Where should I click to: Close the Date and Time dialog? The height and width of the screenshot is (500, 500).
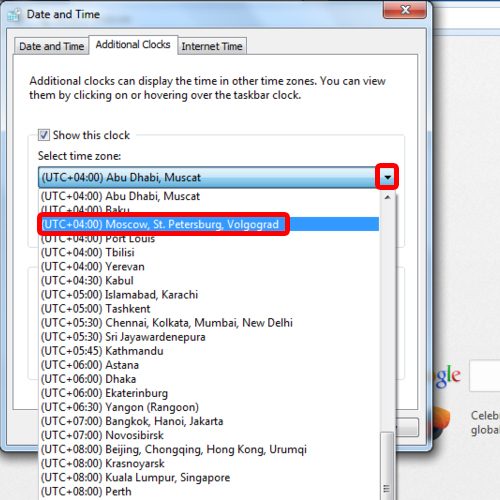(x=405, y=10)
